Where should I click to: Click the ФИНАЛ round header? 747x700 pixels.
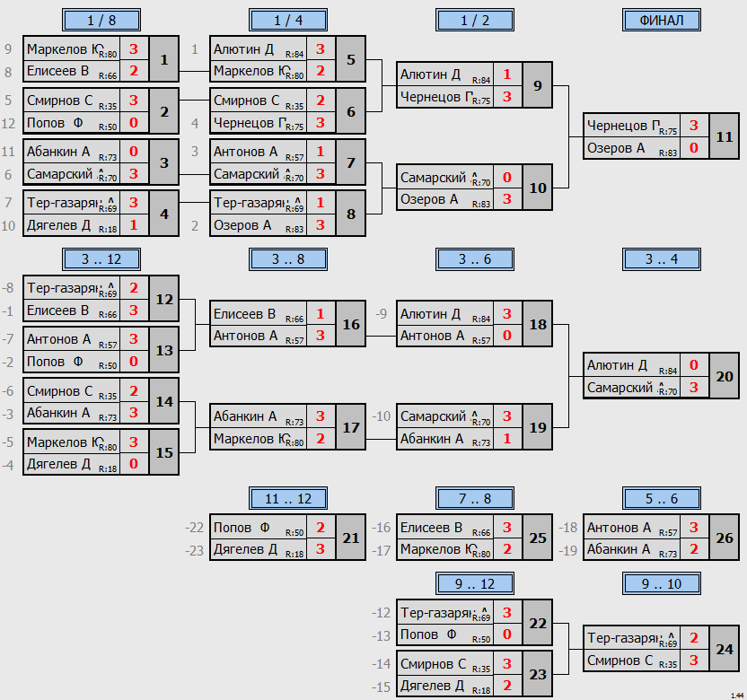pos(661,20)
